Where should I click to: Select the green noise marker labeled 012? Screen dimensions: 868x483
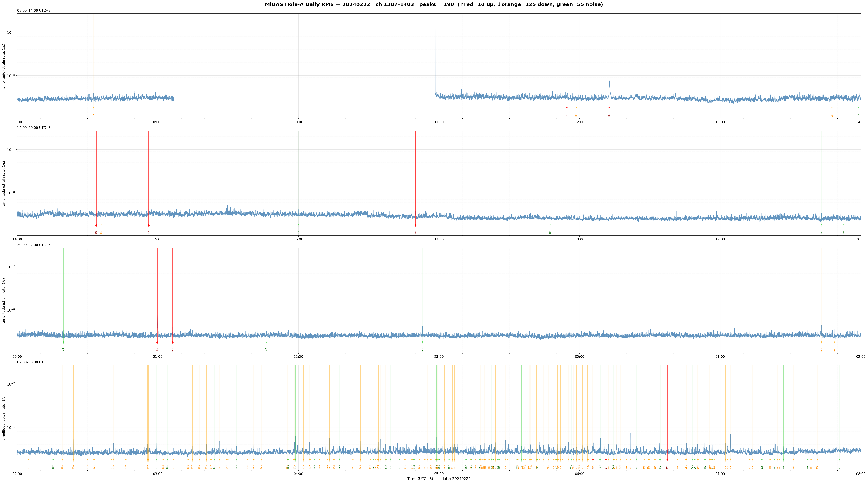(822, 225)
